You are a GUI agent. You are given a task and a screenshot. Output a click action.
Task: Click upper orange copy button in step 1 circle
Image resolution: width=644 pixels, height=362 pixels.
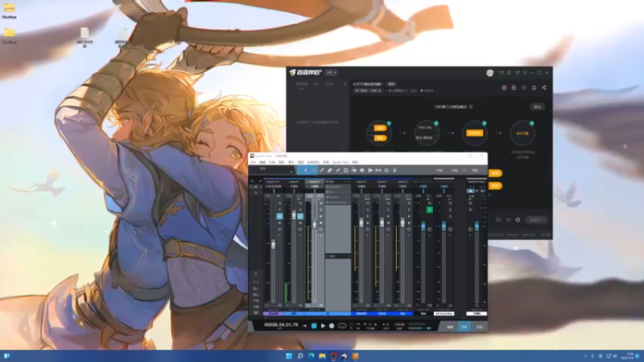click(380, 128)
